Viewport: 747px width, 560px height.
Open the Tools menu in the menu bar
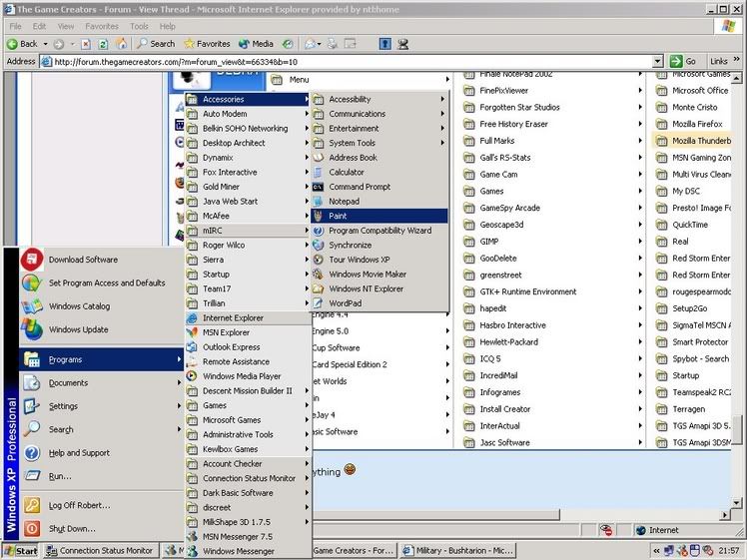click(x=139, y=26)
